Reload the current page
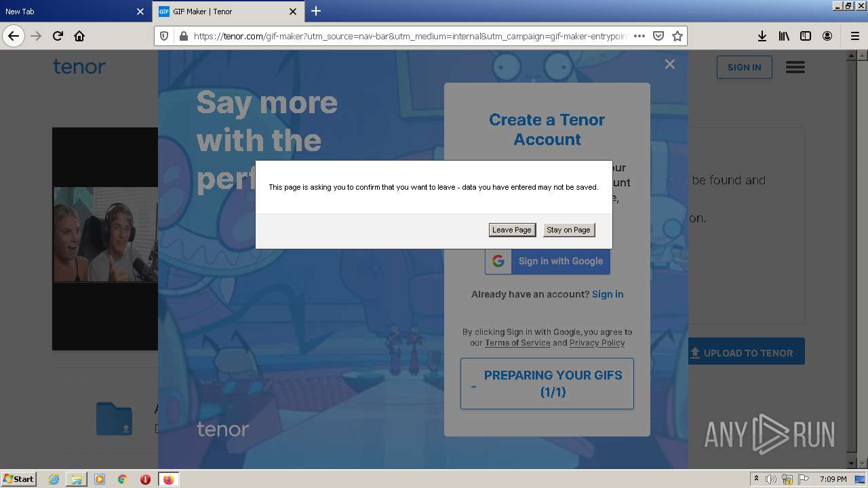Image resolution: width=868 pixels, height=488 pixels. click(58, 36)
